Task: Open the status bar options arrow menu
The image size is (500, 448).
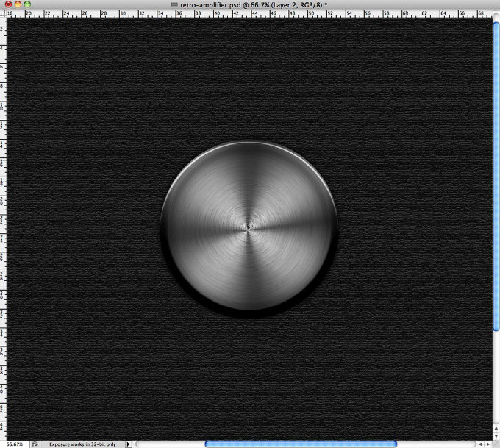Action: pos(128,444)
